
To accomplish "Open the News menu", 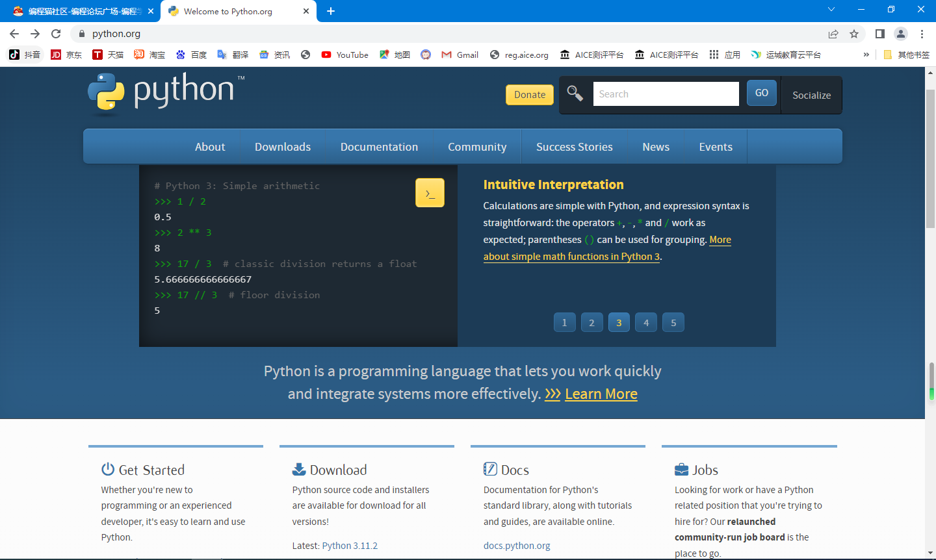I will click(656, 147).
